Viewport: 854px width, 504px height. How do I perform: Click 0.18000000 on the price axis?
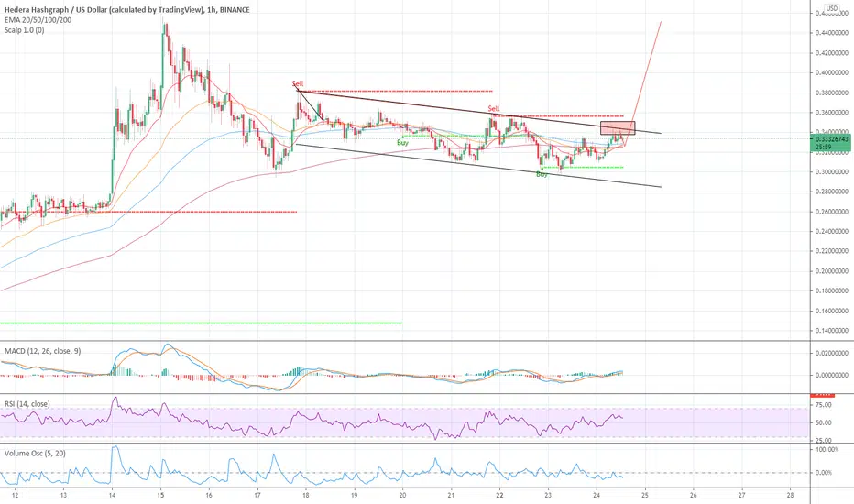(x=832, y=291)
